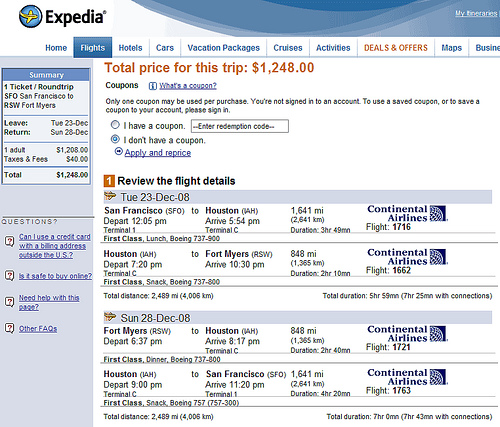
Task: Click flight number 1716
Action: click(x=401, y=227)
